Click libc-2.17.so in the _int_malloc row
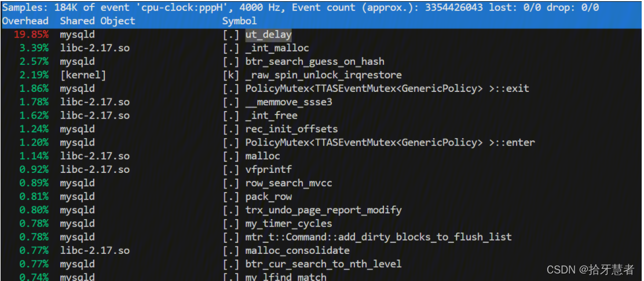The height and width of the screenshot is (281, 644). 94,49
